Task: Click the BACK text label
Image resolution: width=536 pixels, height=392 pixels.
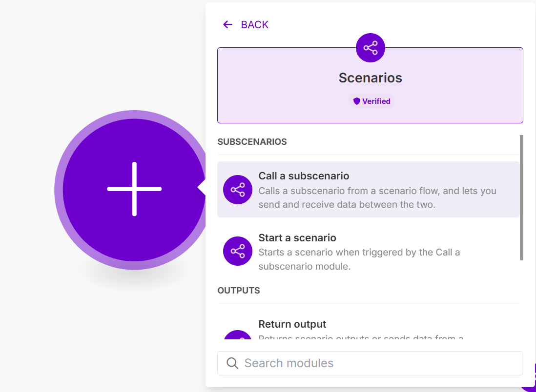Action: pyautogui.click(x=255, y=25)
